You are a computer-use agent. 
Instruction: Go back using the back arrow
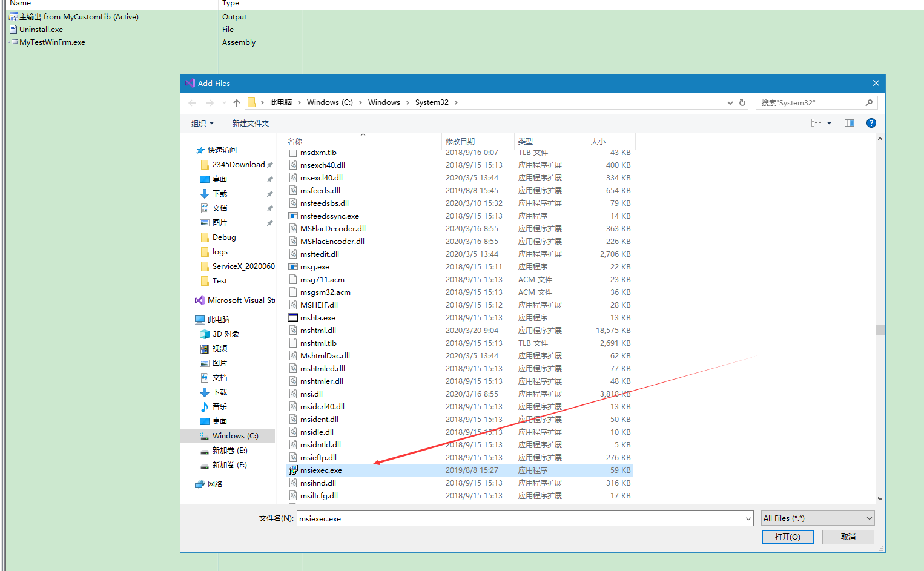tap(192, 102)
